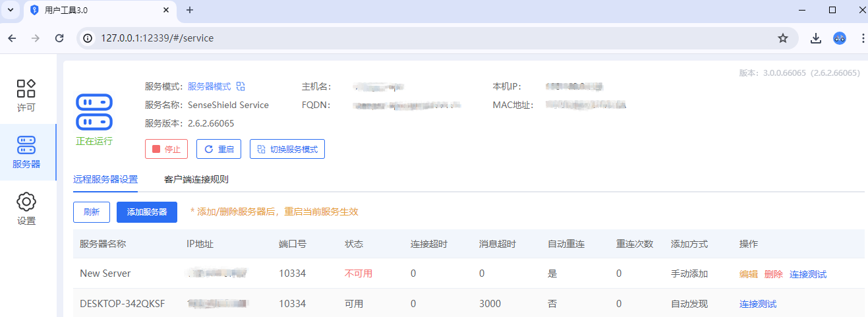Click the SenseShield Service name text
The height and width of the screenshot is (317, 868).
(x=228, y=105)
